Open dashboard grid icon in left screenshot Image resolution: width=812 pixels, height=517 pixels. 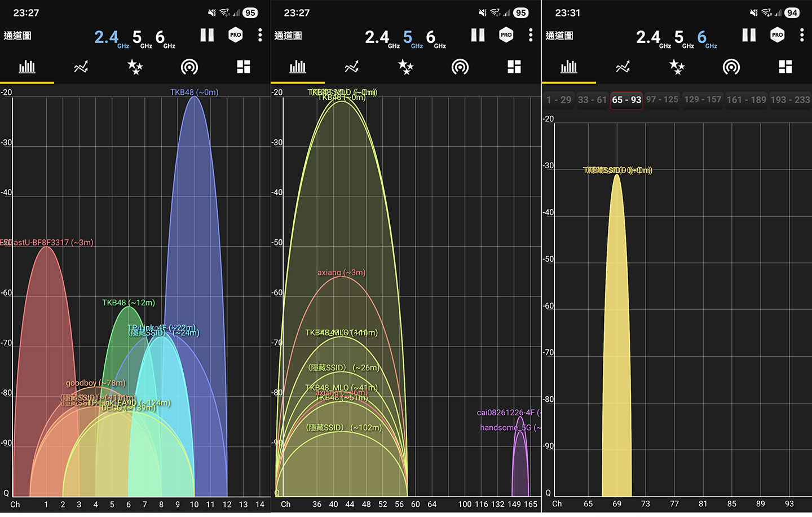click(244, 68)
